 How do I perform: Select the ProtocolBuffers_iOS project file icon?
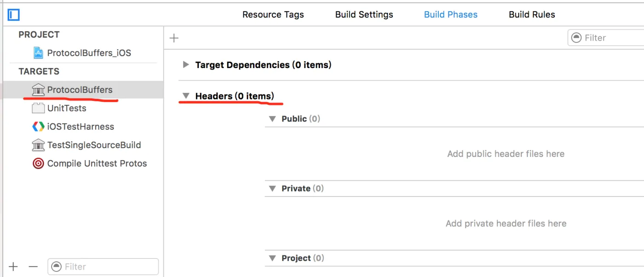coord(39,53)
